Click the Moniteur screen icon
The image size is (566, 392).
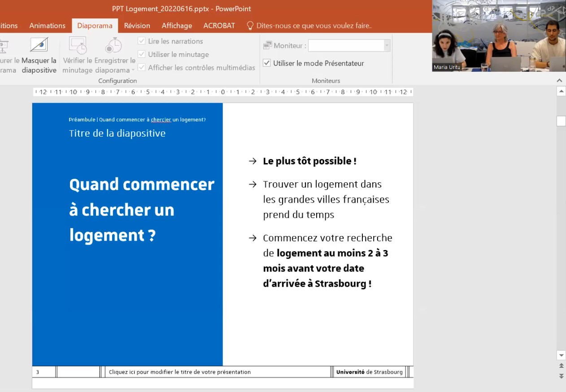pyautogui.click(x=268, y=45)
